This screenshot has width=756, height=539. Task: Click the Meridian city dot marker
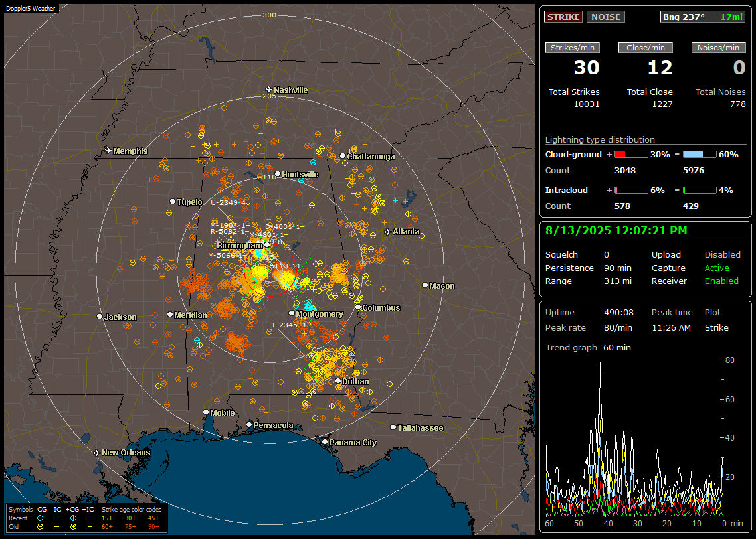[170, 315]
